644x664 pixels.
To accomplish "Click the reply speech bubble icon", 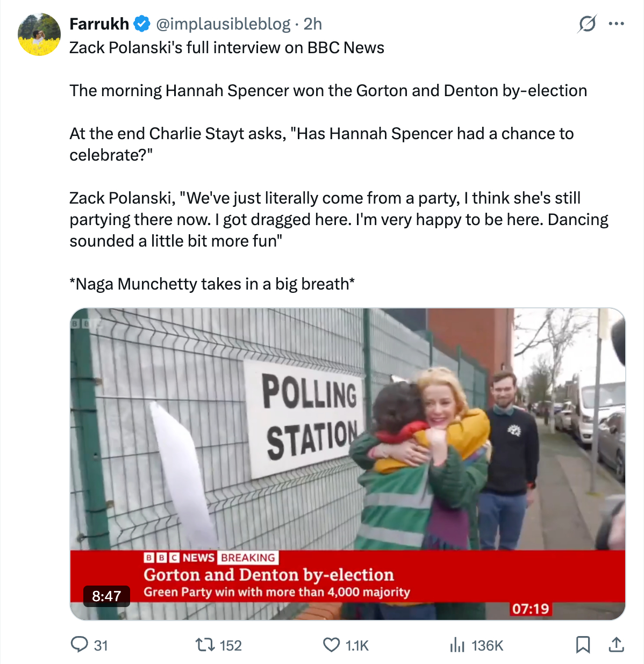I will click(80, 644).
